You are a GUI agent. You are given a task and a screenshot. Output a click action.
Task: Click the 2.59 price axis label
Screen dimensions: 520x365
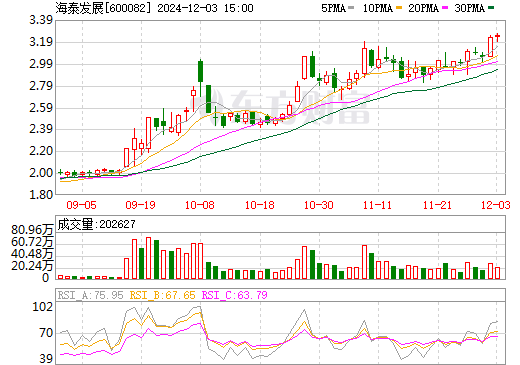[41, 108]
